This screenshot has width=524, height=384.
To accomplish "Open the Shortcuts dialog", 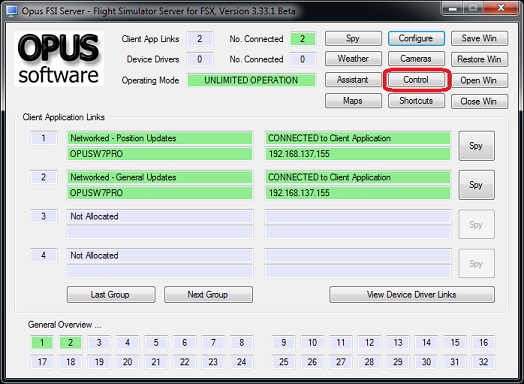I will tap(416, 101).
